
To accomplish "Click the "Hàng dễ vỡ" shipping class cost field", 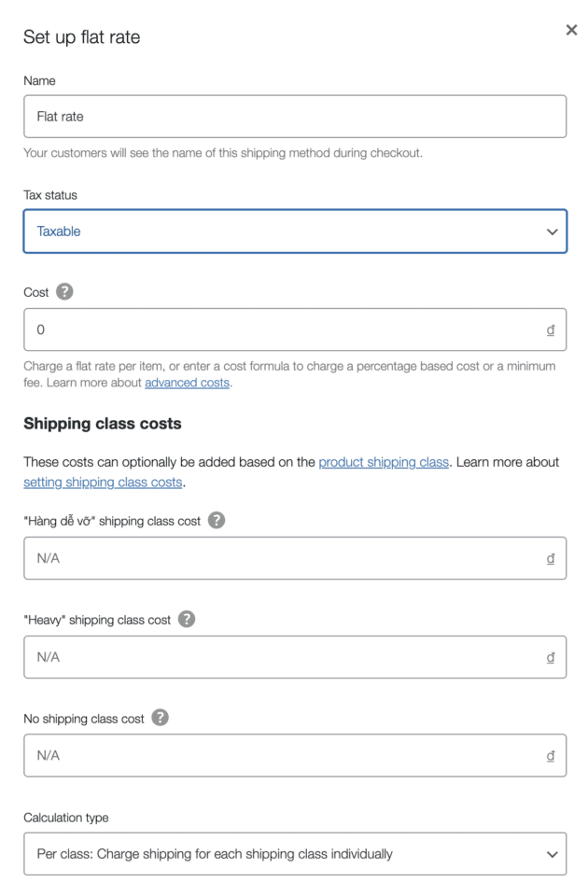I will pyautogui.click(x=280, y=558).
